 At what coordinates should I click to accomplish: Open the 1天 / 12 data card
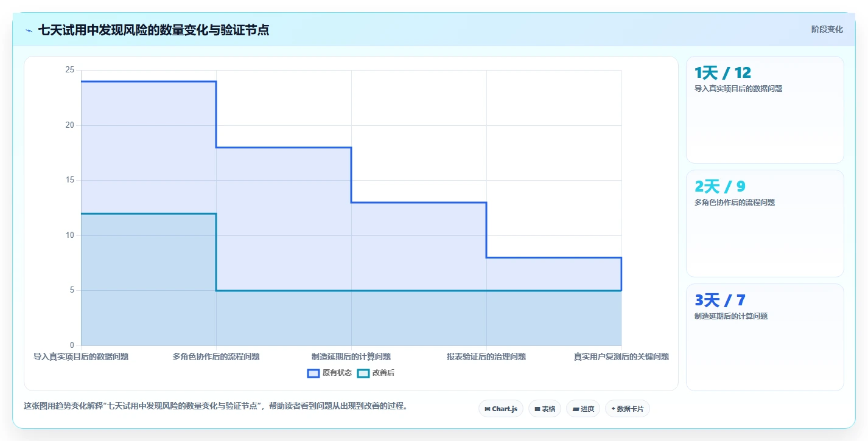pos(765,109)
